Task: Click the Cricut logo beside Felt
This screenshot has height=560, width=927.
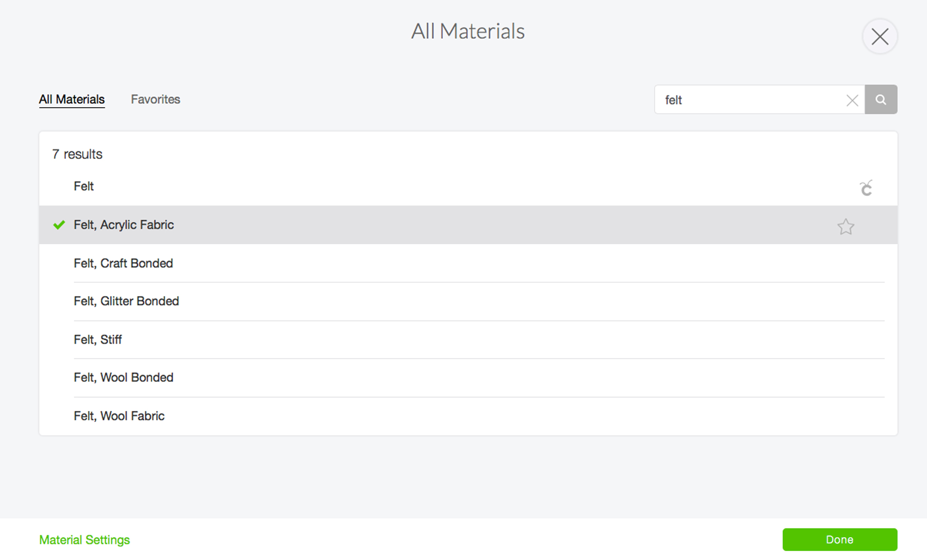Action: pyautogui.click(x=866, y=188)
